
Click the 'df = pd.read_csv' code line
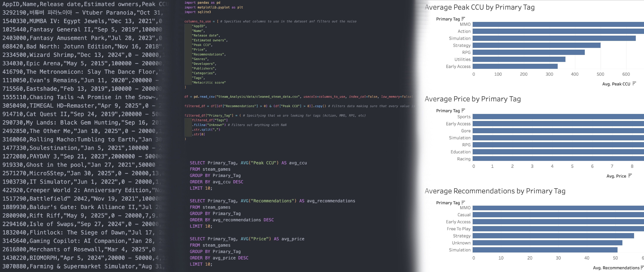tap(299, 97)
